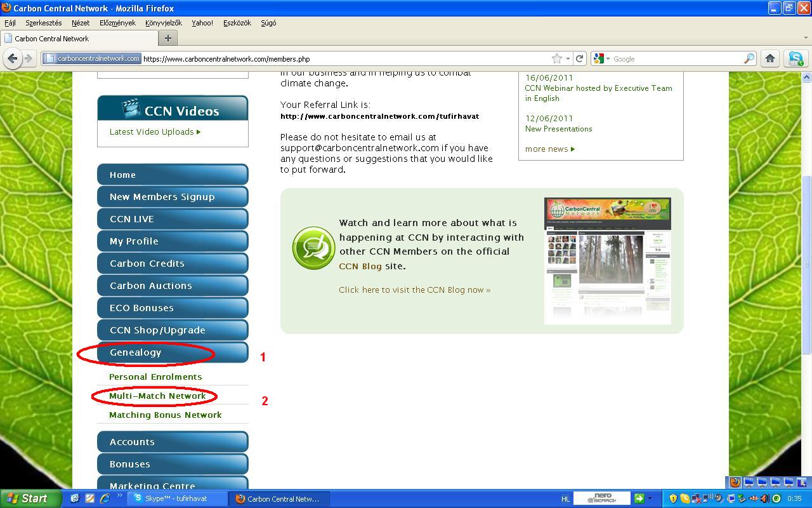Go back with the browser Back arrow
812x508 pixels.
point(13,58)
